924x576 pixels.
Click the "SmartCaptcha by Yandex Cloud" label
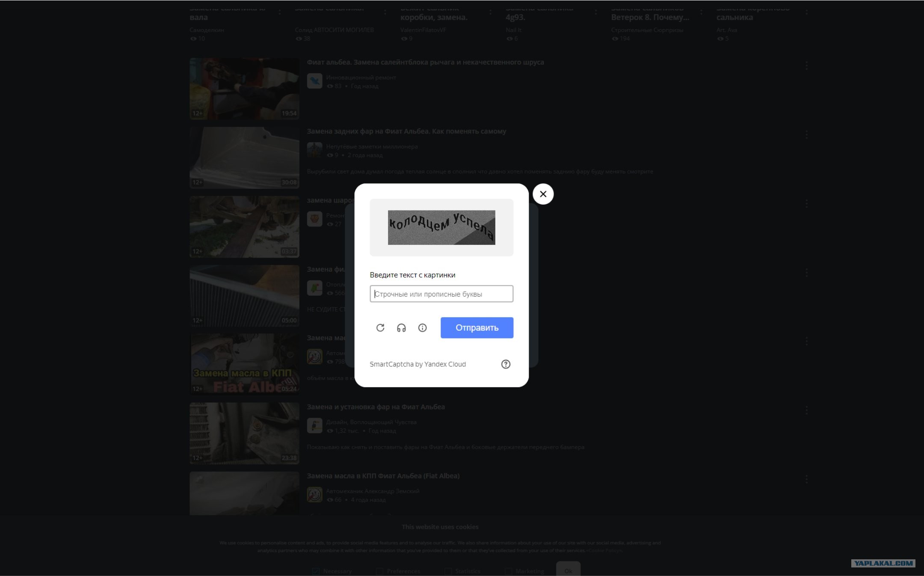418,364
